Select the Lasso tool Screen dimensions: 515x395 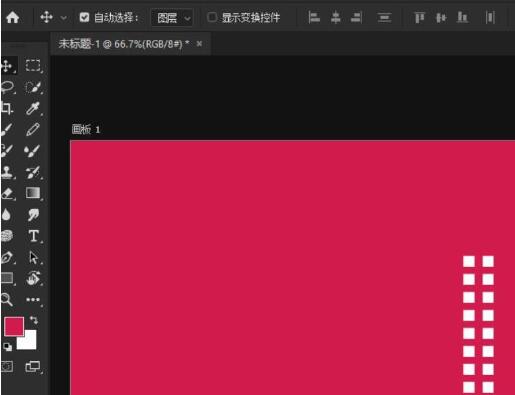click(7, 87)
